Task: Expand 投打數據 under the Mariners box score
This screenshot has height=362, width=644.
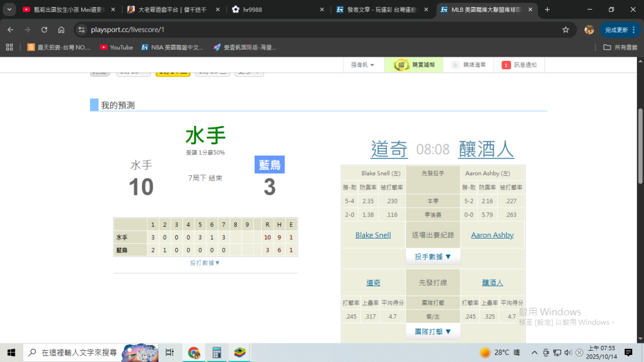Action: tap(205, 263)
